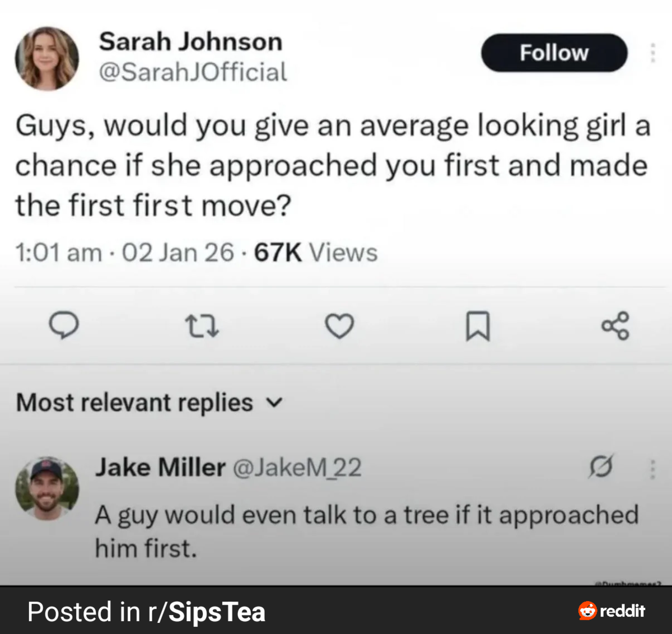Open the three-dot menu on Jake Miller's reply
This screenshot has height=634, width=672.
pyautogui.click(x=652, y=469)
